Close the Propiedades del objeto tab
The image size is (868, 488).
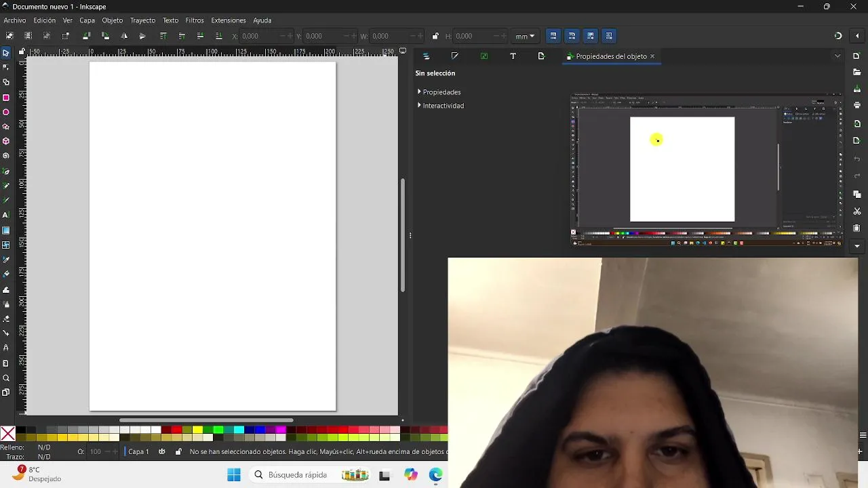(652, 56)
